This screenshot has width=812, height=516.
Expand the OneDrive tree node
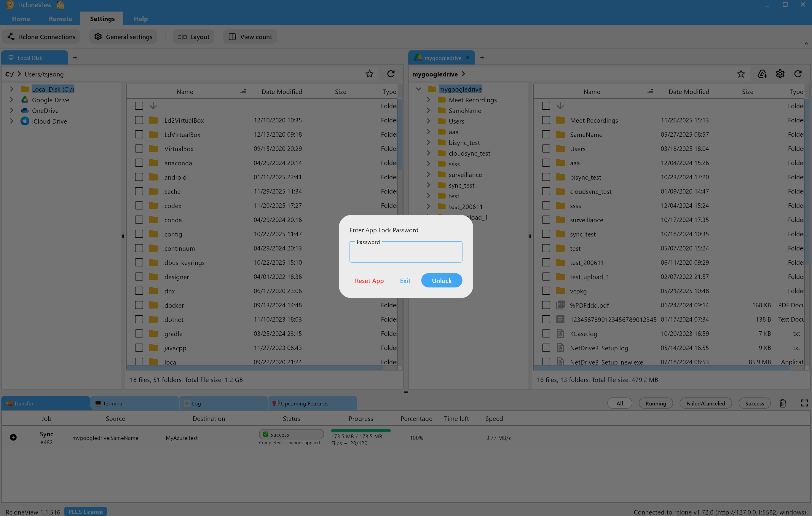tap(12, 111)
